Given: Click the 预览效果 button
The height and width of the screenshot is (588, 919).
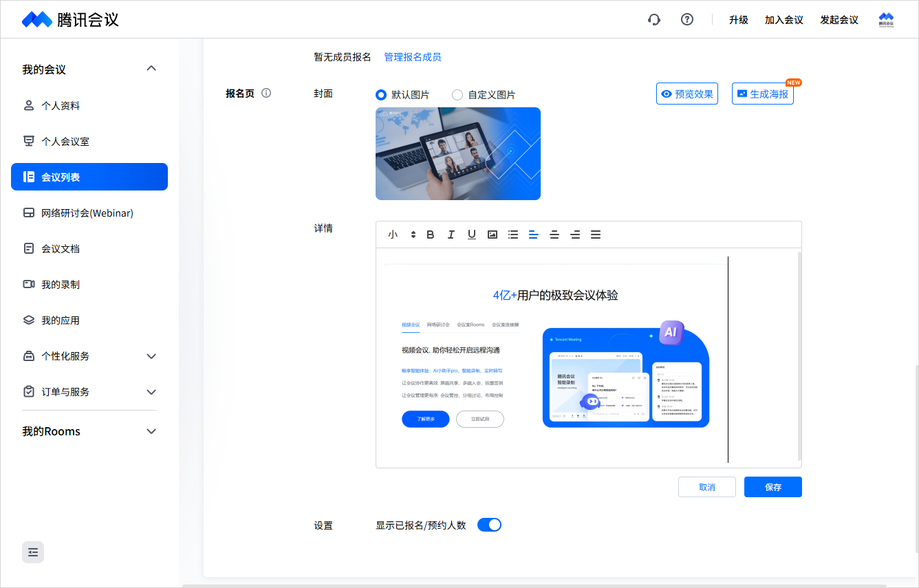Looking at the screenshot, I should pos(687,94).
